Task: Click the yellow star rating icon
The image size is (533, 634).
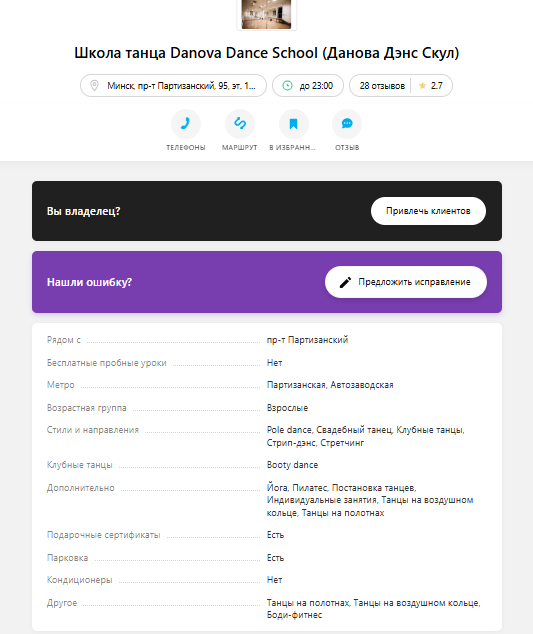Action: click(422, 86)
